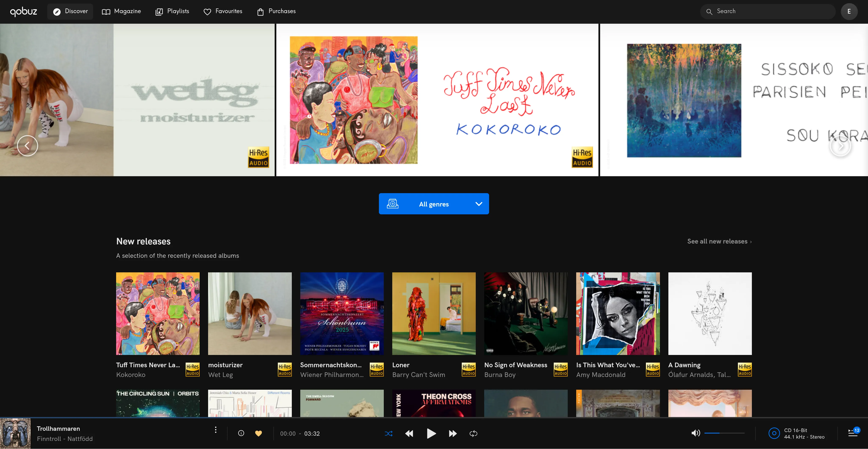Expand the All genres dropdown
The height and width of the screenshot is (449, 868).
point(434,204)
